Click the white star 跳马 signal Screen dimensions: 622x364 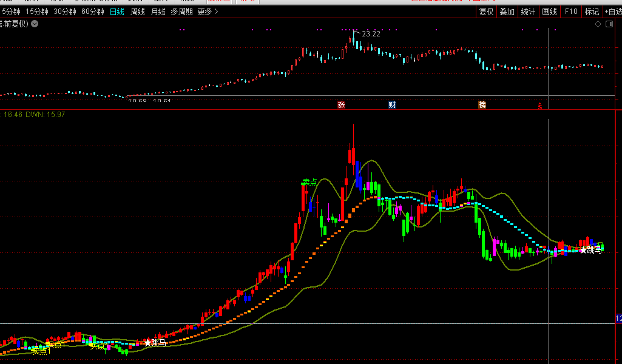click(x=584, y=250)
